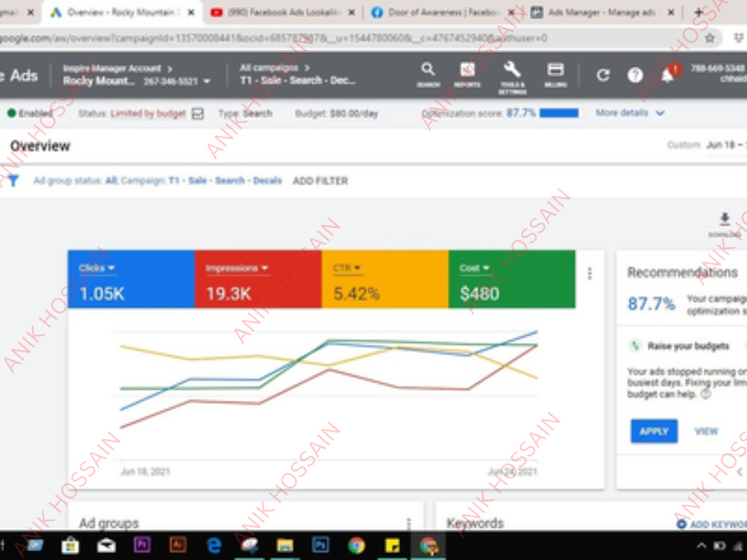Click the Enabled status indicator
The width and height of the screenshot is (747, 560).
click(30, 113)
